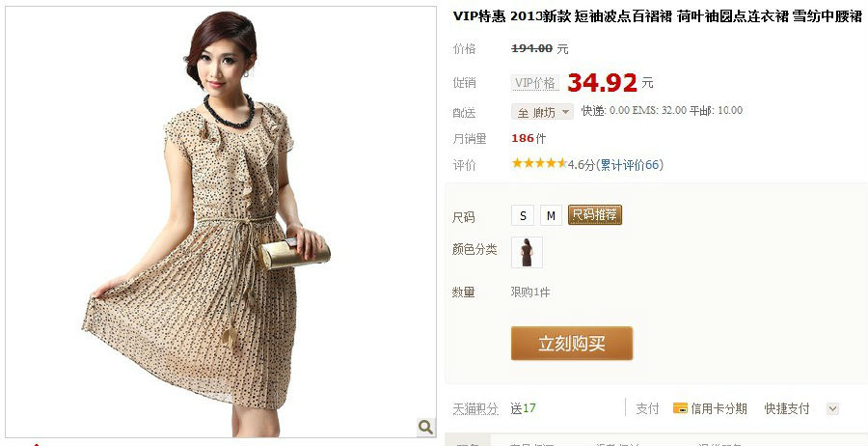Click the main dress product photo
Screen dimensions: 868x446
[221, 222]
